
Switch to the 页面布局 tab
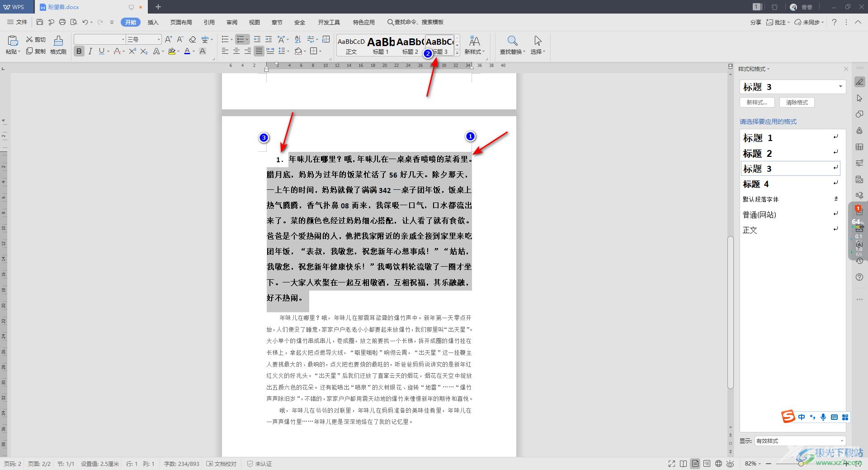click(181, 22)
